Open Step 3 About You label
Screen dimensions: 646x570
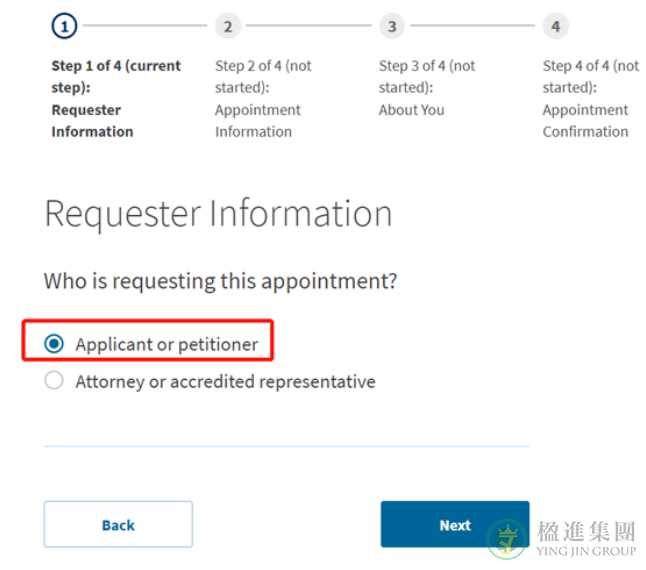427,88
